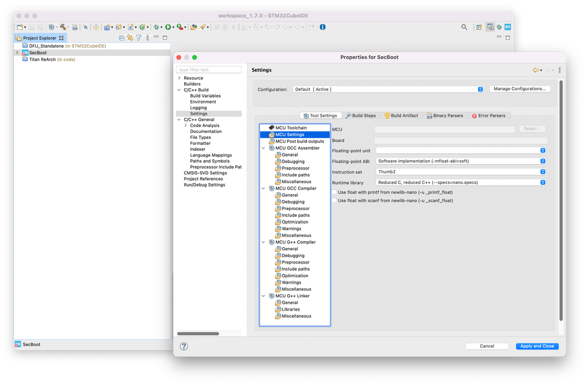
Task: Select Titan ReArch project in Project Explorer
Action: (49, 59)
